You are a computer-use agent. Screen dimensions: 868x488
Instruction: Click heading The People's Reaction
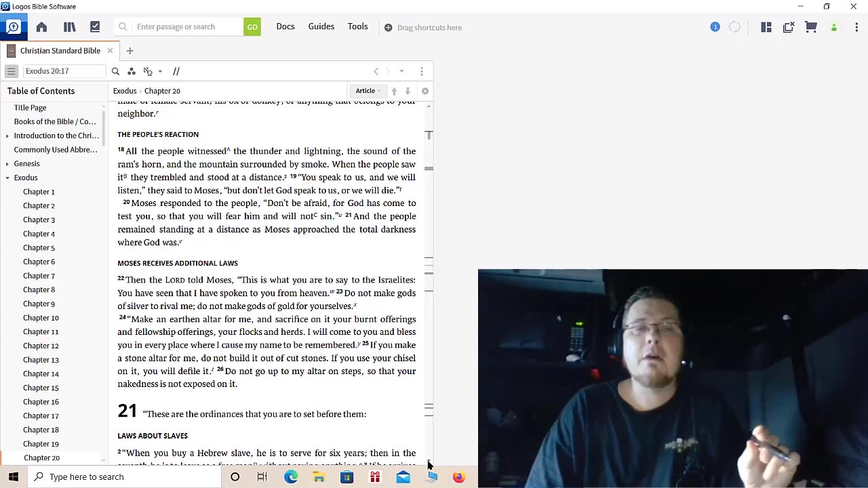[x=158, y=134]
